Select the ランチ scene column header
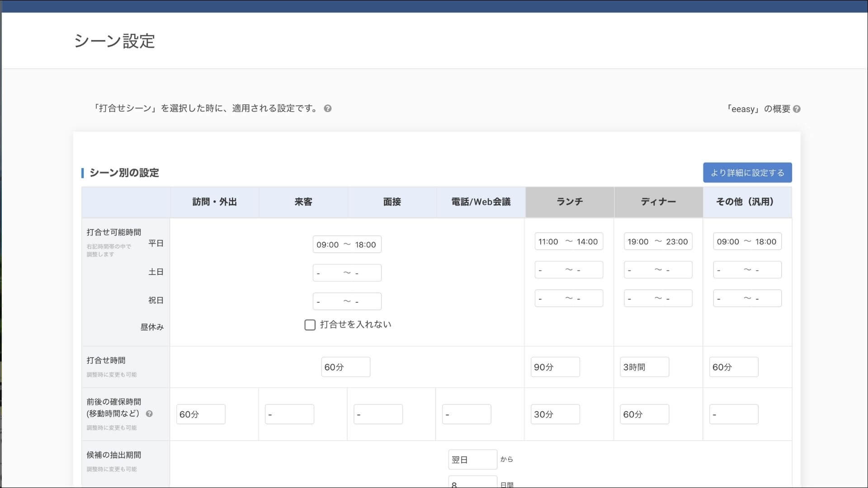The image size is (868, 488). pos(569,202)
